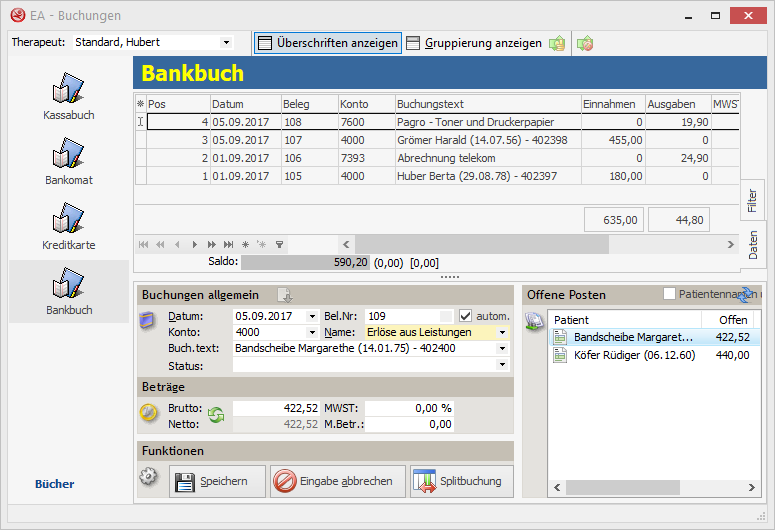This screenshot has width=775, height=530.
Task: Toggle Überschriften anzeigen
Action: [x=327, y=43]
